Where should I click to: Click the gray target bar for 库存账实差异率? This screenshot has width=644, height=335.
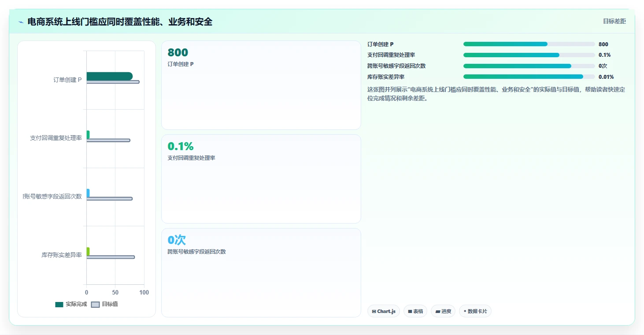click(111, 257)
